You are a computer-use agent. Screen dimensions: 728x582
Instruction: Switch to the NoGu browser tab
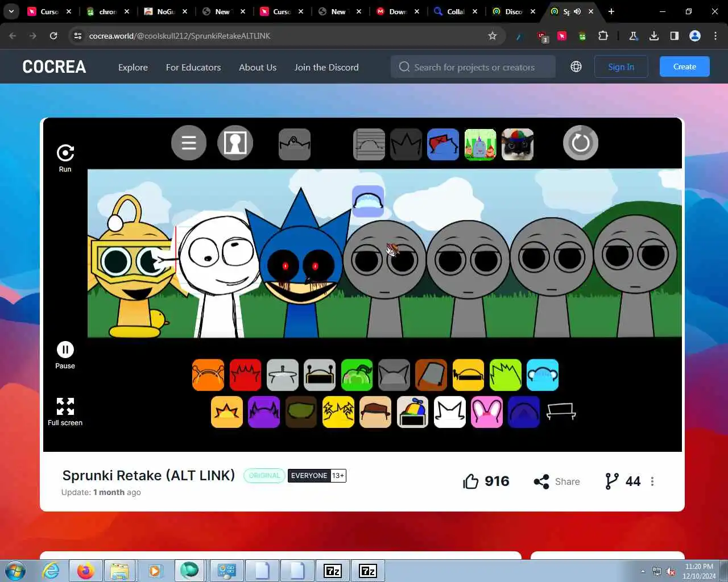click(165, 11)
